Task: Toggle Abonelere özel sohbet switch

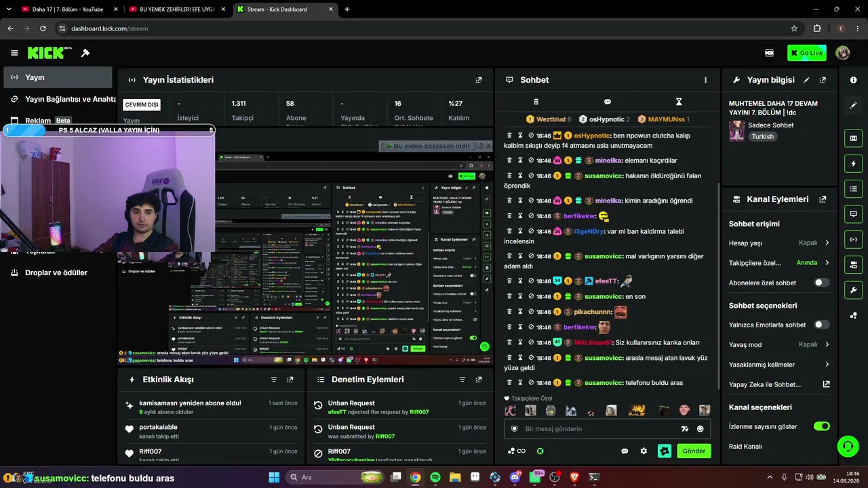Action: pos(821,283)
